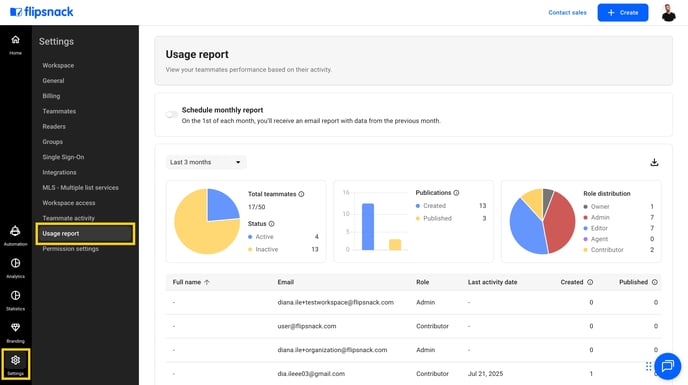Viewport: 688px width, 385px height.
Task: Click the teammates status pie chart
Action: [207, 221]
